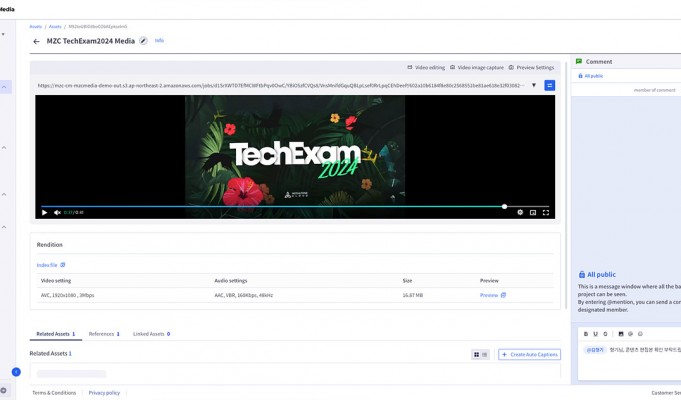Open Video image capture
Image resolution: width=681 pixels, height=400 pixels.
pyautogui.click(x=476, y=68)
